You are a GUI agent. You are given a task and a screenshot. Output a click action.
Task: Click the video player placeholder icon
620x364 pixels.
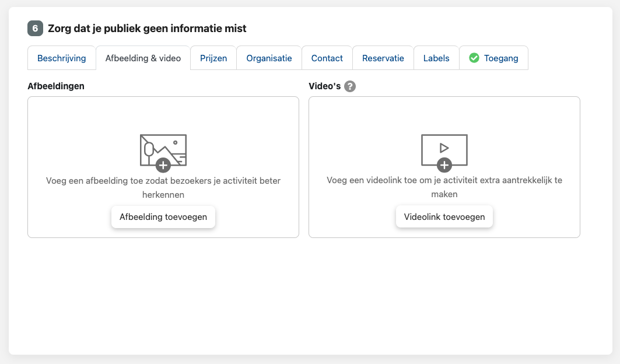click(444, 148)
